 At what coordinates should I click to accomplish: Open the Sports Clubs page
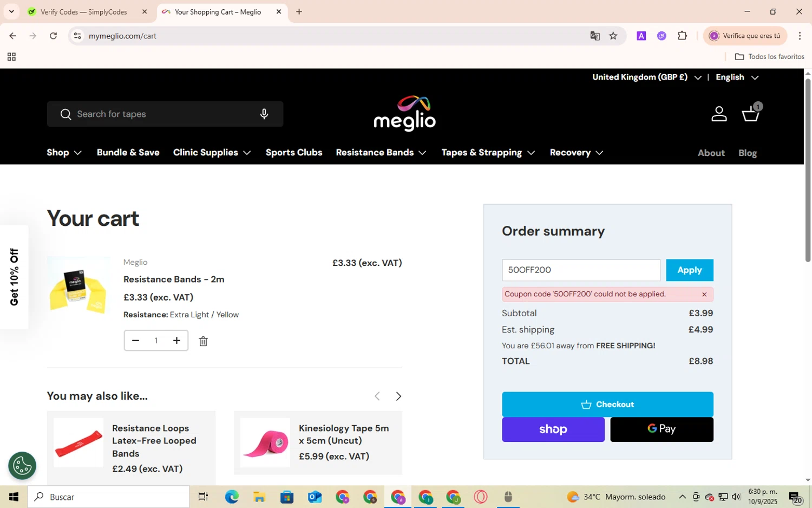[x=294, y=153]
